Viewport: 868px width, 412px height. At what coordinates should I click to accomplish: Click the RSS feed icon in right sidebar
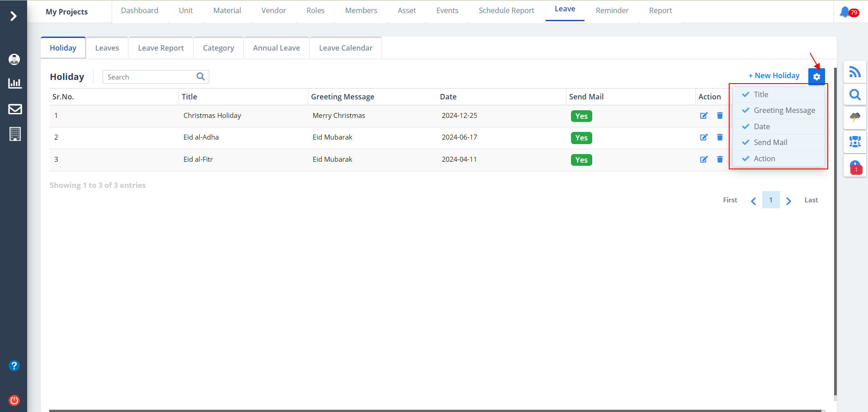click(x=854, y=72)
